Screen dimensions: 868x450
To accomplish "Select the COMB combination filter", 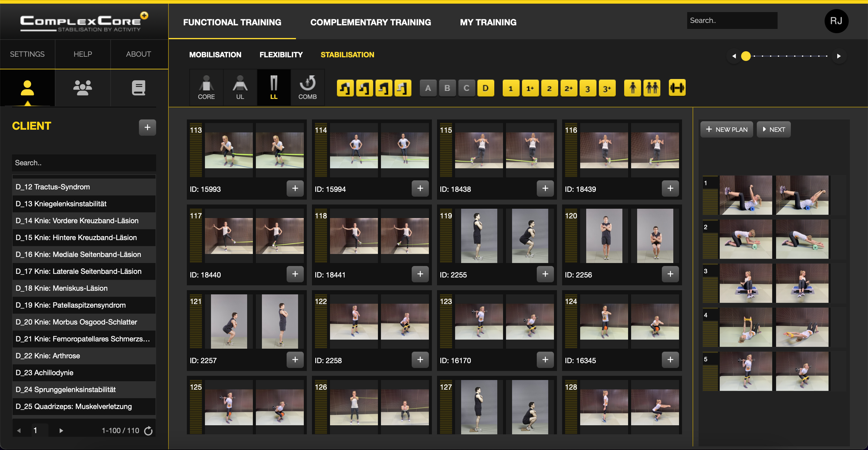I will [307, 88].
